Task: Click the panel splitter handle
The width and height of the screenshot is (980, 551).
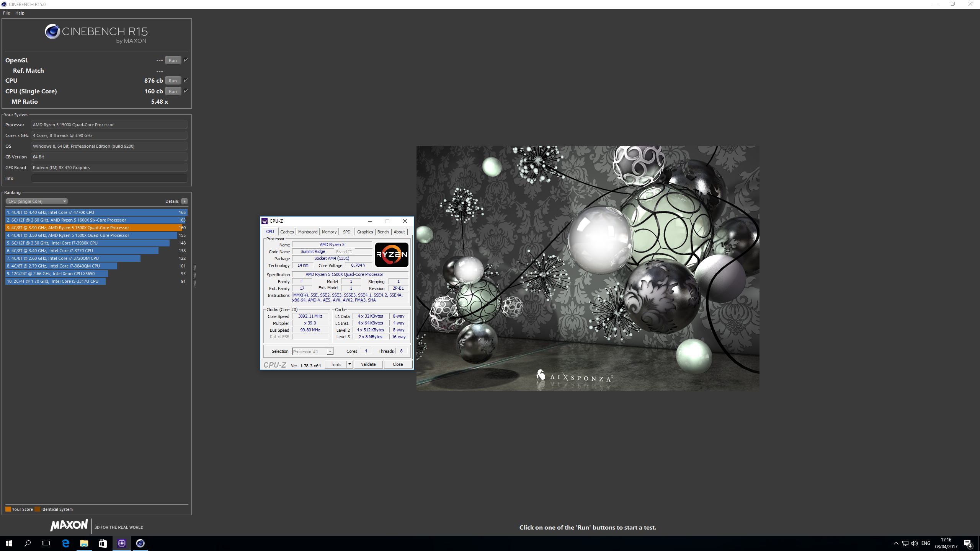Action: click(x=195, y=275)
